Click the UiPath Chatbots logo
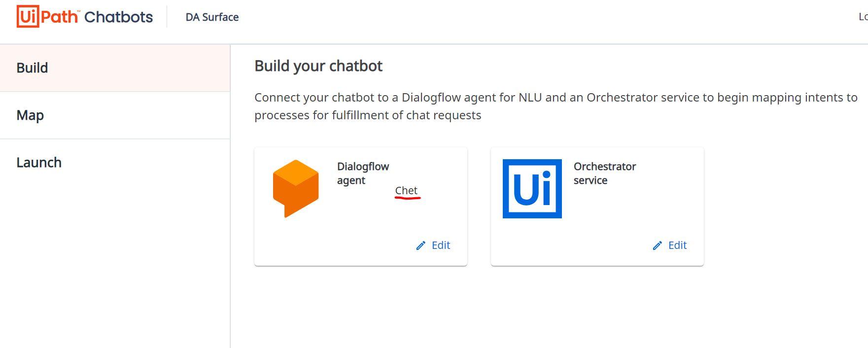This screenshot has width=868, height=348. 85,17
